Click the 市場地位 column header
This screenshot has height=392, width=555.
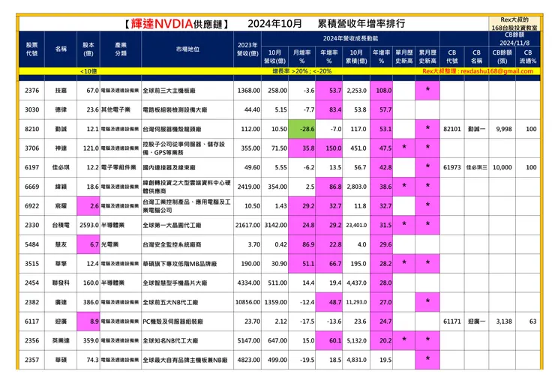187,49
